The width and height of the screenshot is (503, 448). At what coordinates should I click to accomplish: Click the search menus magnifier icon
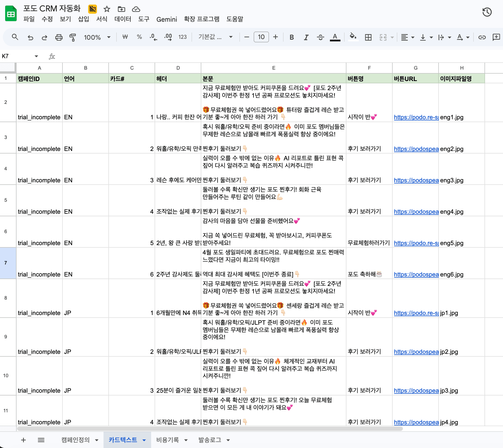point(15,37)
